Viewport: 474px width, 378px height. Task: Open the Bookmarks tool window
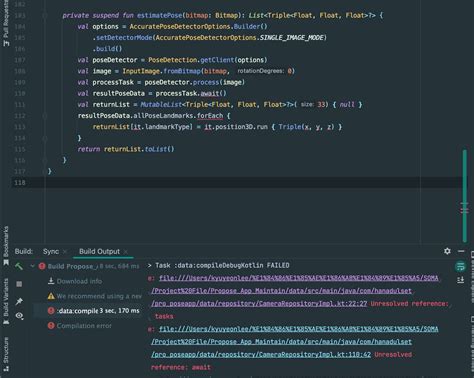6,246
